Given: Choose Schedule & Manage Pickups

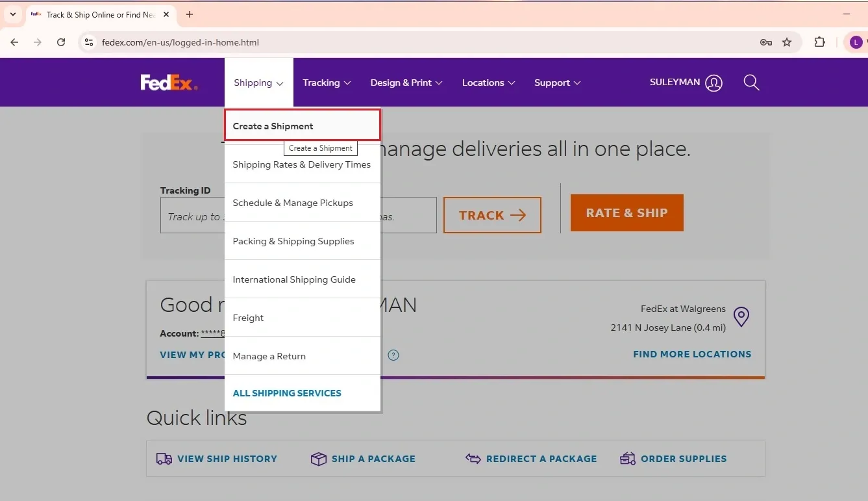Looking at the screenshot, I should 303,203.
